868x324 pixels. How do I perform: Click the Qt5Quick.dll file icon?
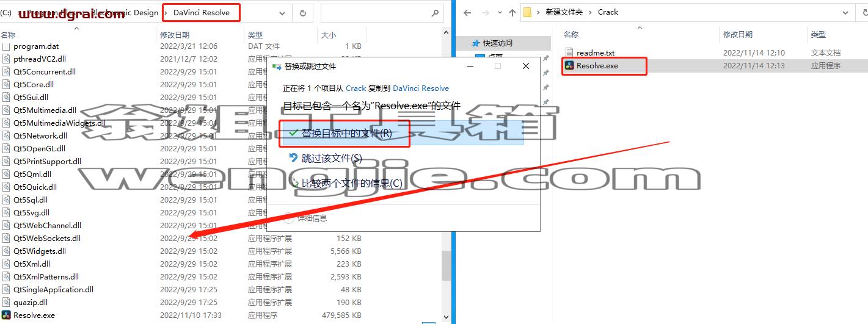(6, 187)
